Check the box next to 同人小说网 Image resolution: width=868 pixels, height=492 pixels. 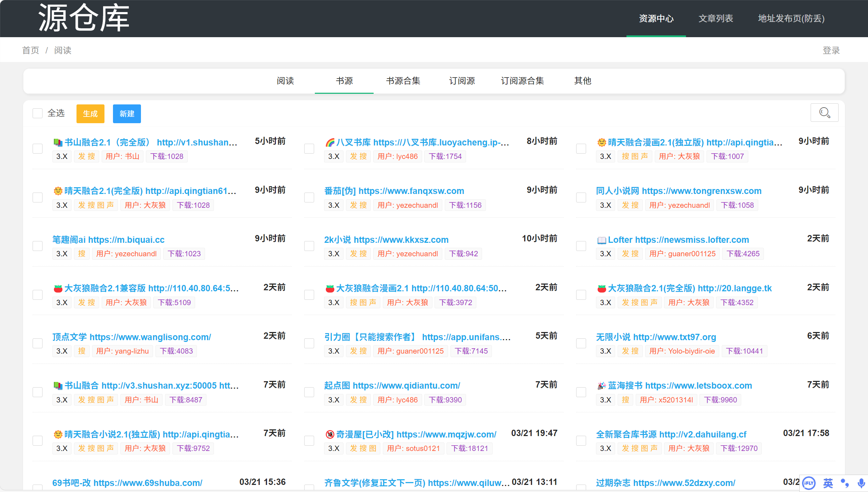point(581,198)
